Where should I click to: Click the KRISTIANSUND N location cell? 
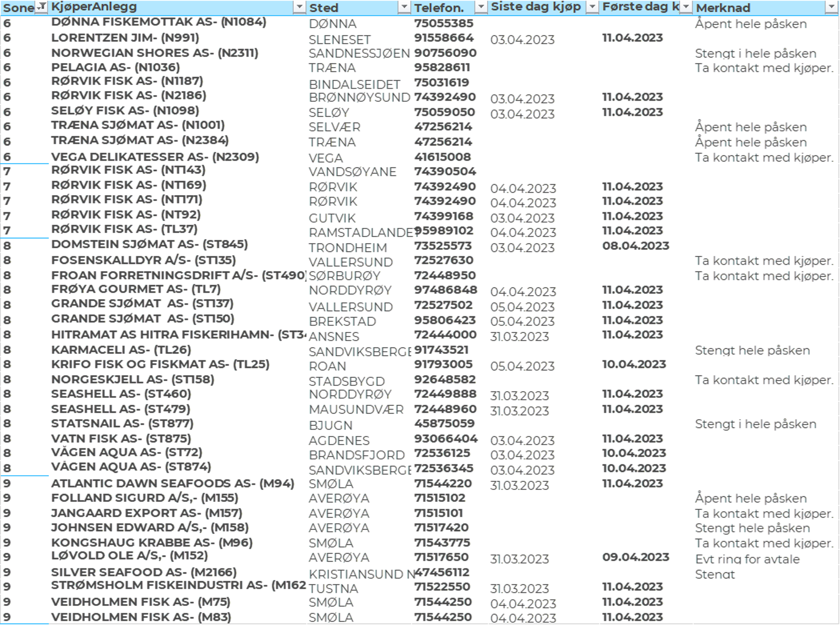point(359,573)
